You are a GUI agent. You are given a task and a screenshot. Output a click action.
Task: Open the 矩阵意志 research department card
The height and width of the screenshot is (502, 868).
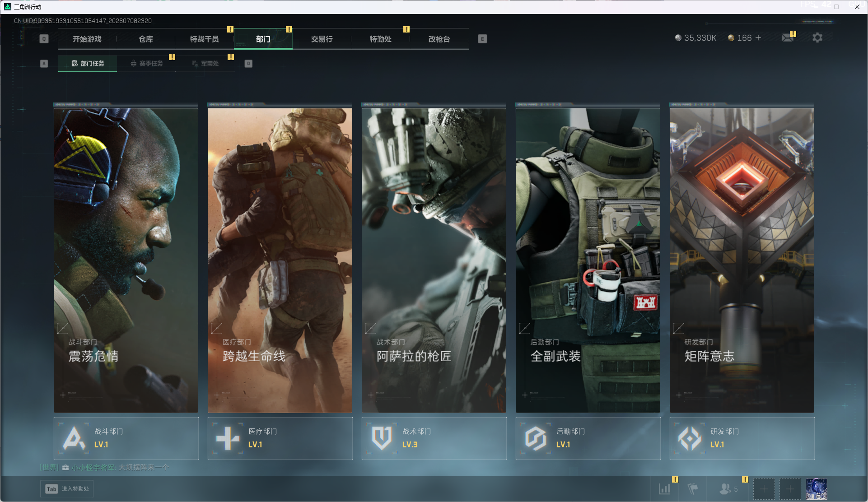pos(742,258)
